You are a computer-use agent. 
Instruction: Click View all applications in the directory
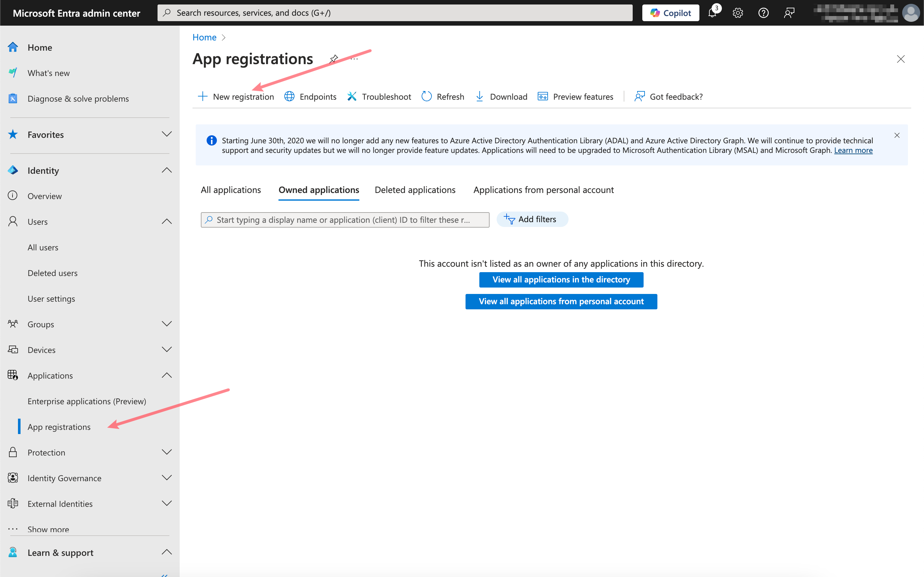561,280
